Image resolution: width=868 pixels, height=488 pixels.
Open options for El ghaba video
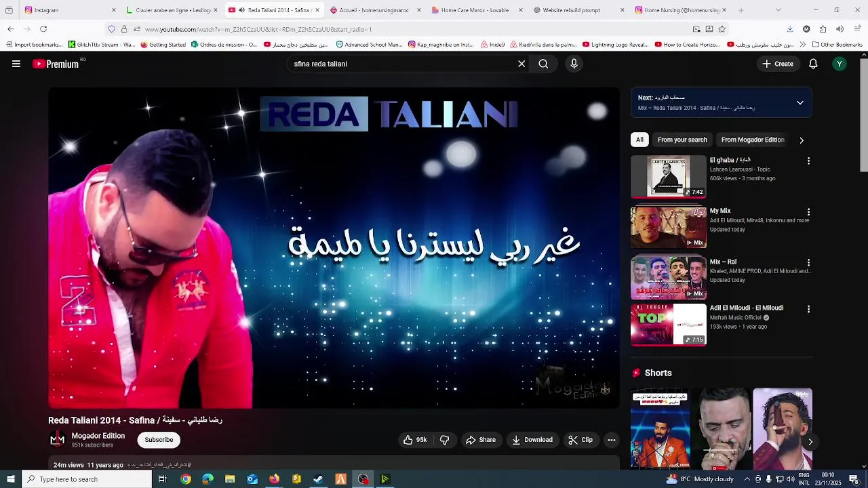click(808, 161)
